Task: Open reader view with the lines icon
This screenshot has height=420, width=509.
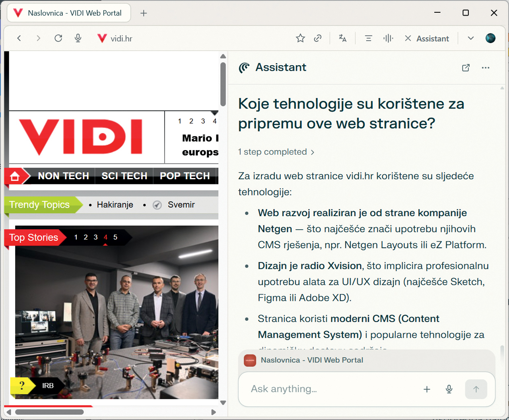Action: [368, 38]
